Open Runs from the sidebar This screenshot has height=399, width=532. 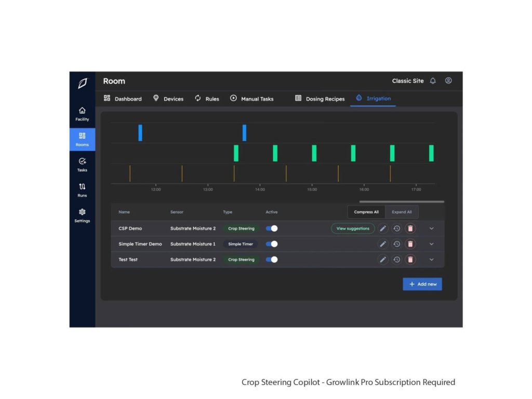point(82,190)
